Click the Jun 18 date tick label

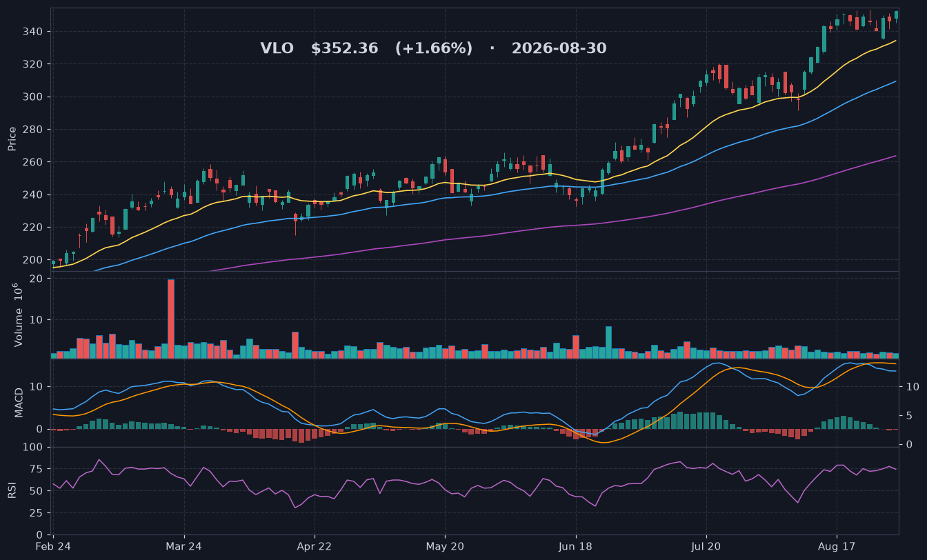pyautogui.click(x=575, y=546)
